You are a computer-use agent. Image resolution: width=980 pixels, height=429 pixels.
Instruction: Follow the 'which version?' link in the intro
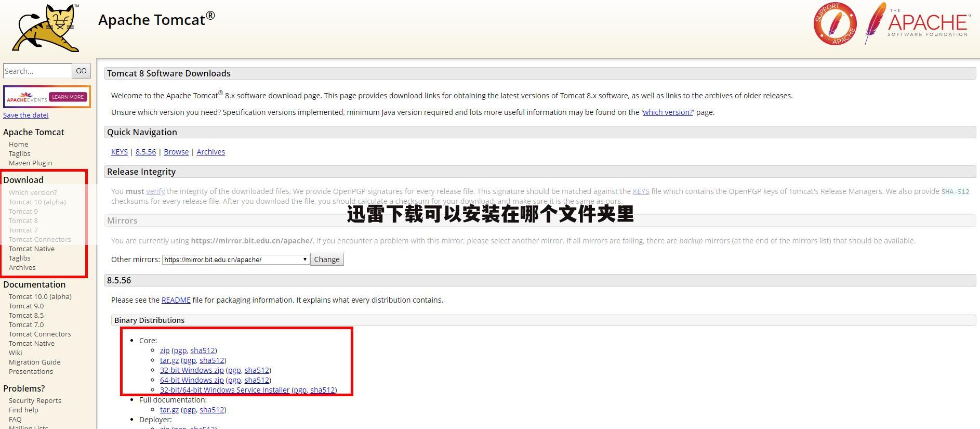(x=668, y=112)
